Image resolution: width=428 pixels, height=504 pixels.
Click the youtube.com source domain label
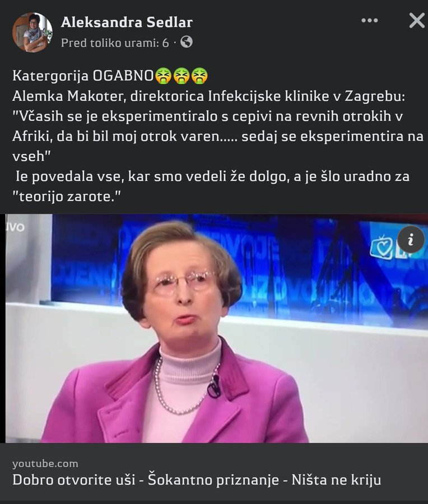45,464
